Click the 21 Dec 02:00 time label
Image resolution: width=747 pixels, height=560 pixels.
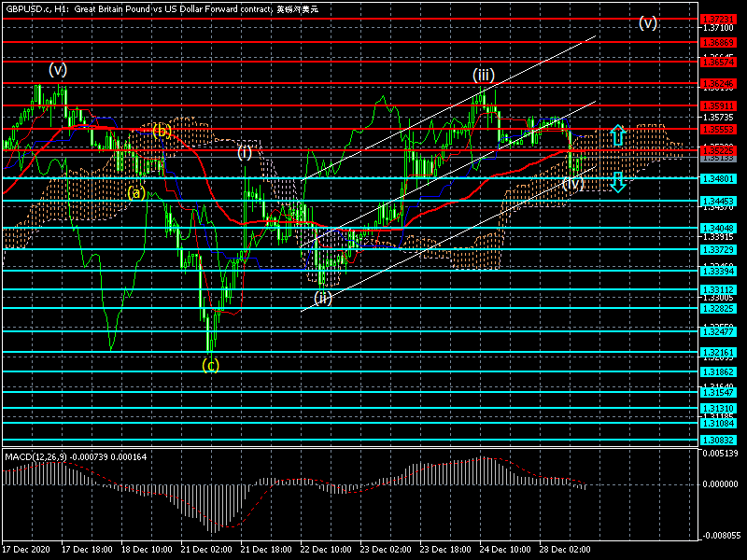click(x=206, y=549)
